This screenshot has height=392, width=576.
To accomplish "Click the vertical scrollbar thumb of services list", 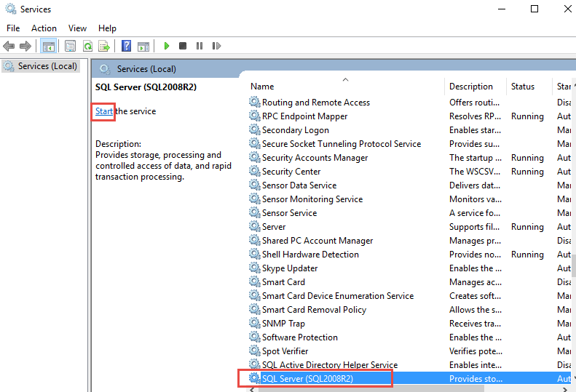I will (573, 265).
